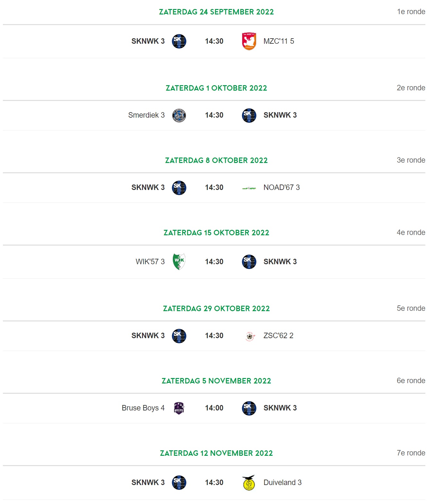Click SKNWK logo in Bruse Boys match
This screenshot has height=504, width=434.
click(x=249, y=408)
